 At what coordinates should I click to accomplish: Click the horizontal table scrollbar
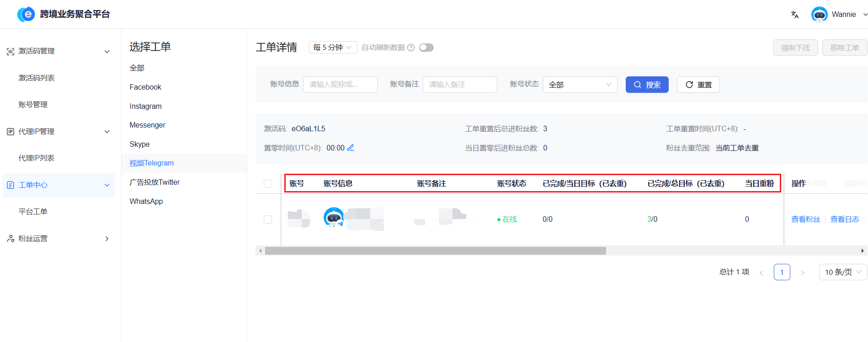click(x=435, y=251)
